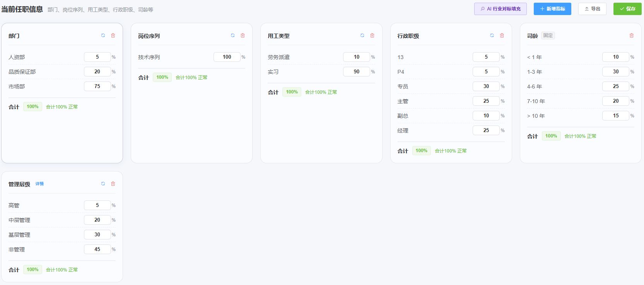Edit 高管 percentage field

click(x=97, y=205)
